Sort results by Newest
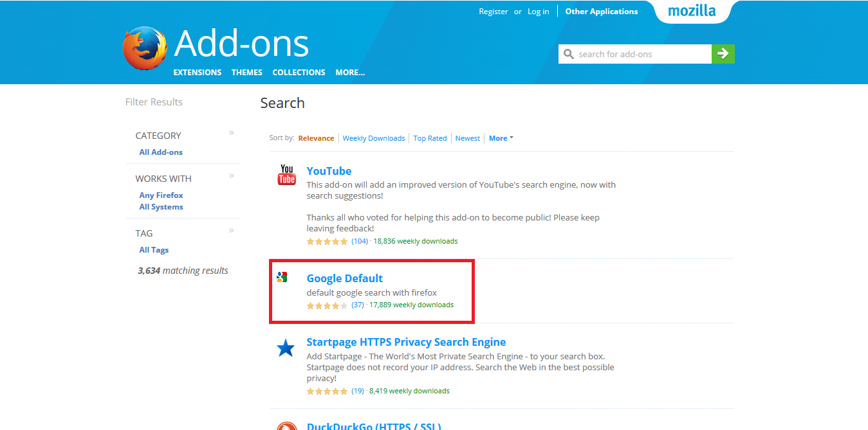 coord(468,138)
